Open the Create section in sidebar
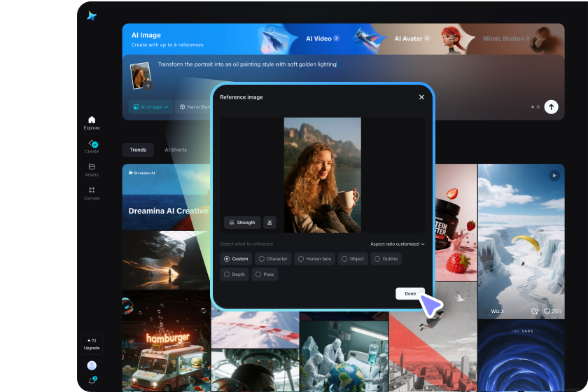Image resolution: width=588 pixels, height=392 pixels. tap(92, 146)
